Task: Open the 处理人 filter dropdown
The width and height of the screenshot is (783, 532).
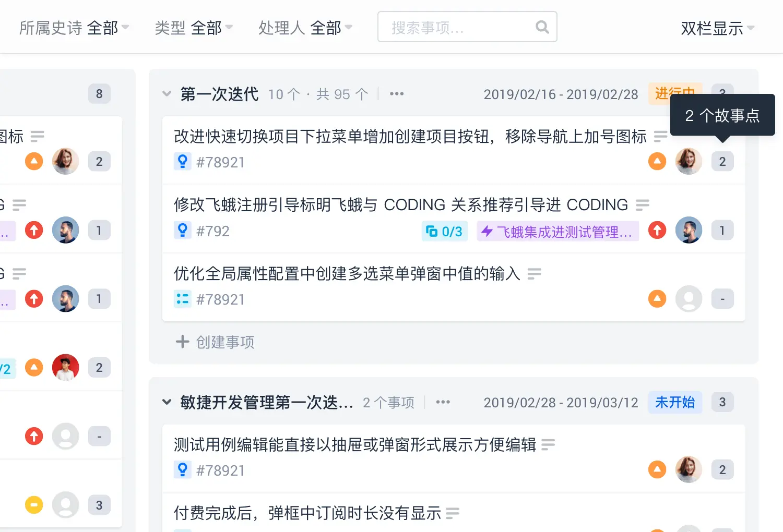Action: [x=305, y=28]
